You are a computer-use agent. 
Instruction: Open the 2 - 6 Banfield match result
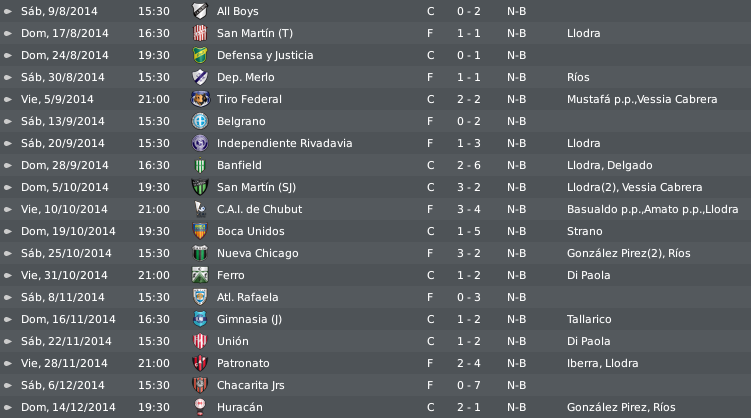click(468, 165)
